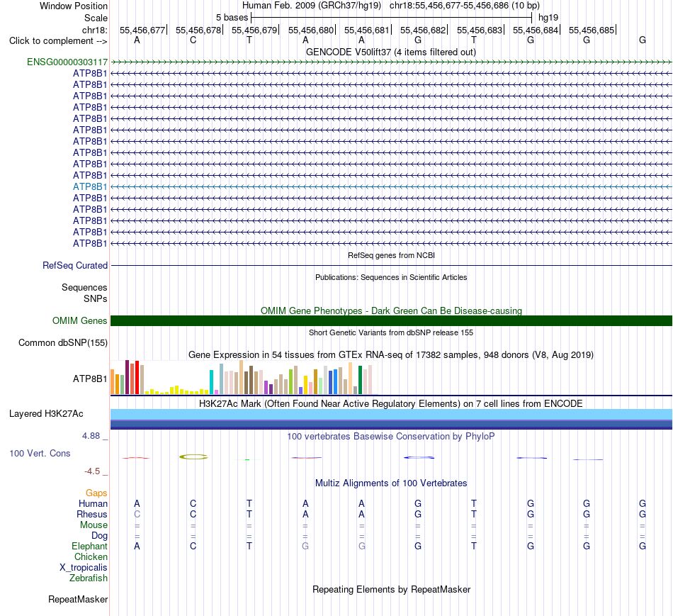Screen dimensions: 673x616
Task: Click the chr18: ruler label
Action: tap(94, 30)
